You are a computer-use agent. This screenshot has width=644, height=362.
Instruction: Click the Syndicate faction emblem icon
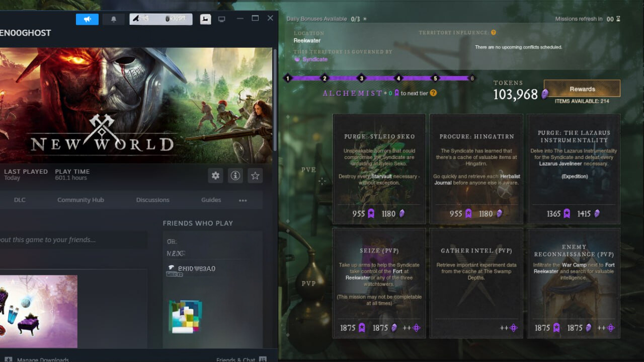[297, 59]
